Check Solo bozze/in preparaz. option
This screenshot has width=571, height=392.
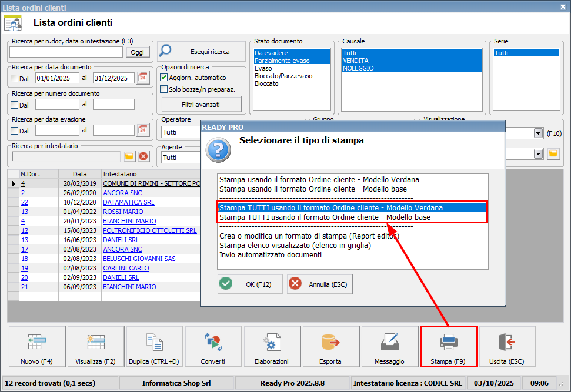coord(164,89)
